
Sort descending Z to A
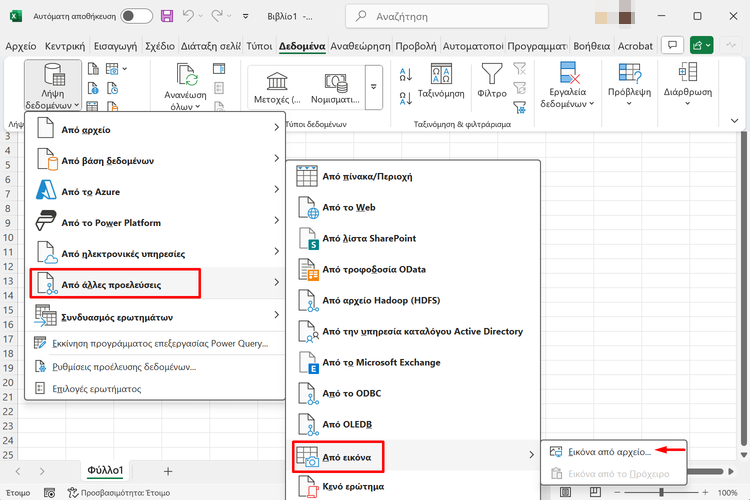pyautogui.click(x=406, y=98)
